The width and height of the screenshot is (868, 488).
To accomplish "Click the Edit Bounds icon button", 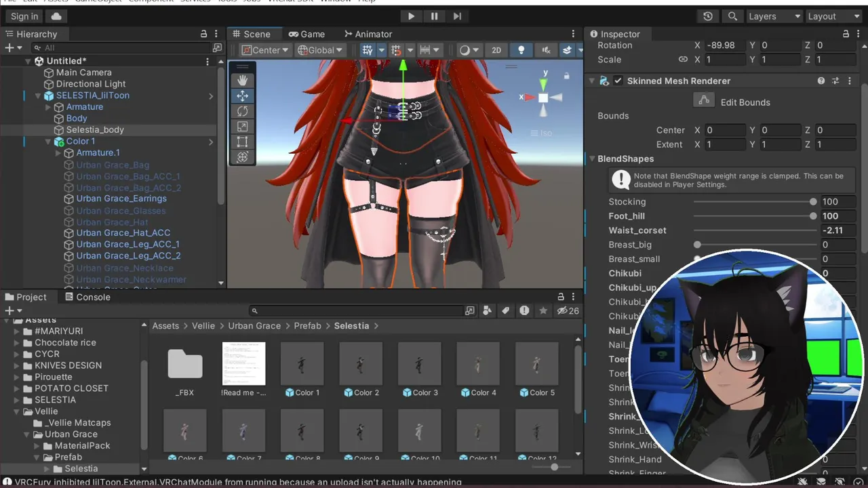I will pyautogui.click(x=704, y=100).
